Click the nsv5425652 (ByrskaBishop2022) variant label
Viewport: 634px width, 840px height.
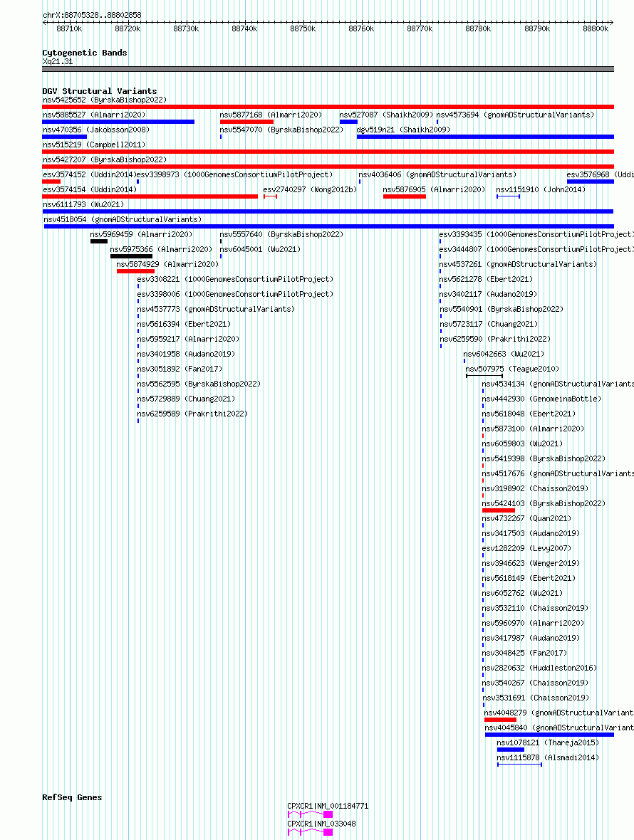[x=105, y=100]
